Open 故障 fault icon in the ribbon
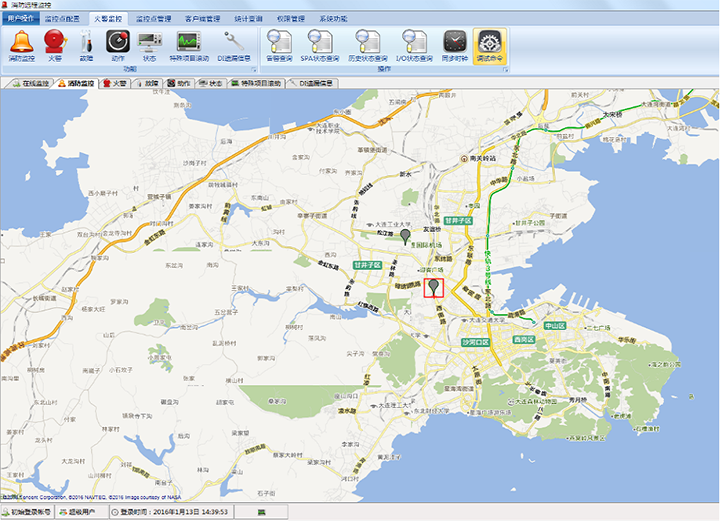This screenshot has height=521, width=720. (x=86, y=46)
